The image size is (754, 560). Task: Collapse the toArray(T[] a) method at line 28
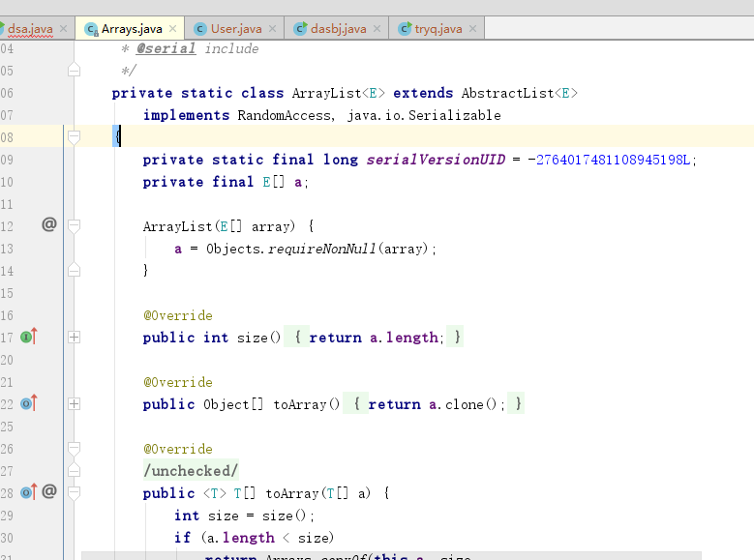click(75, 493)
